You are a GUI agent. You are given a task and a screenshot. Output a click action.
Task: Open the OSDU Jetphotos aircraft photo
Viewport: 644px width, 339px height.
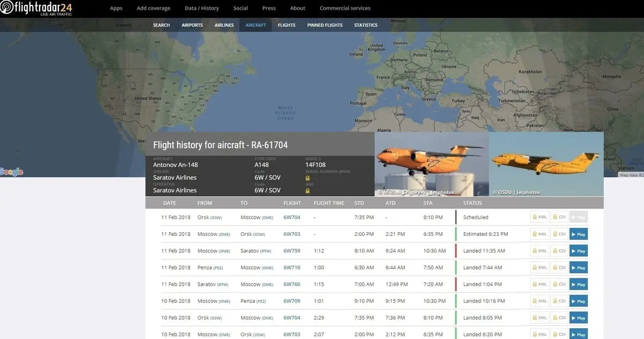pyautogui.click(x=546, y=164)
